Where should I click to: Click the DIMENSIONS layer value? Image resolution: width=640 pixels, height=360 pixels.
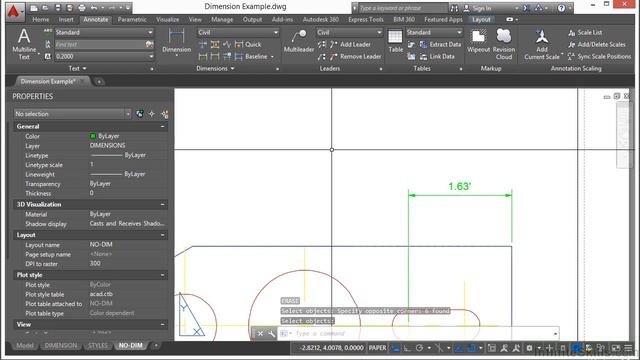(107, 145)
